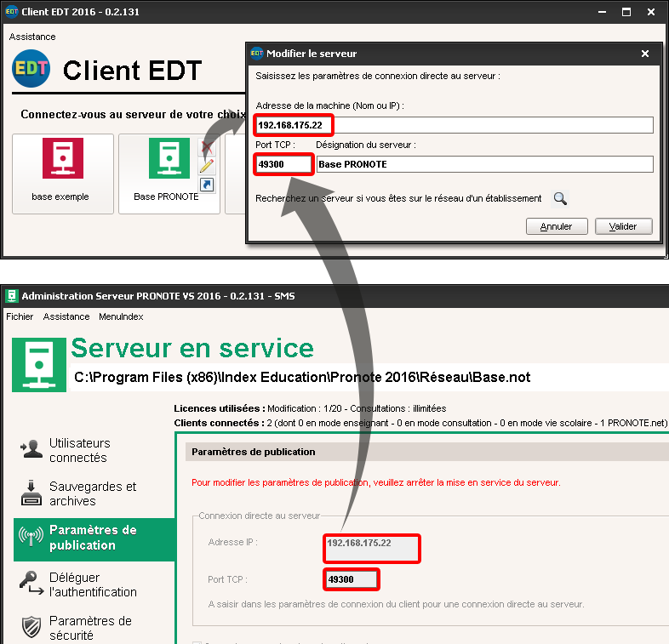Click 'Connectez-vous au serveur de votre choix' text
The width and height of the screenshot is (669, 644).
(133, 114)
